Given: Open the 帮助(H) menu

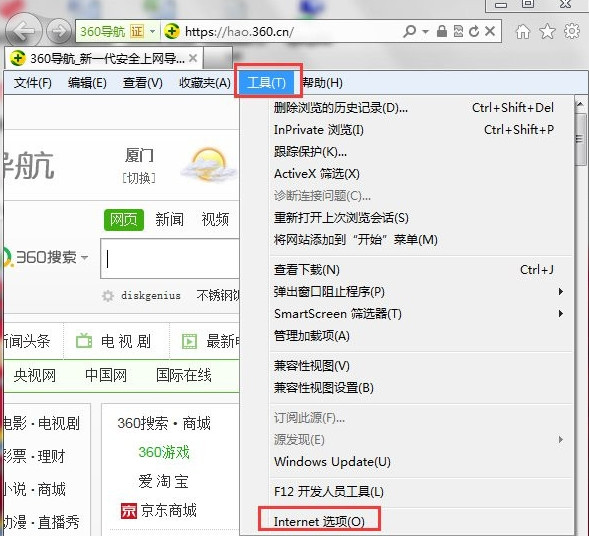Looking at the screenshot, I should (x=322, y=83).
